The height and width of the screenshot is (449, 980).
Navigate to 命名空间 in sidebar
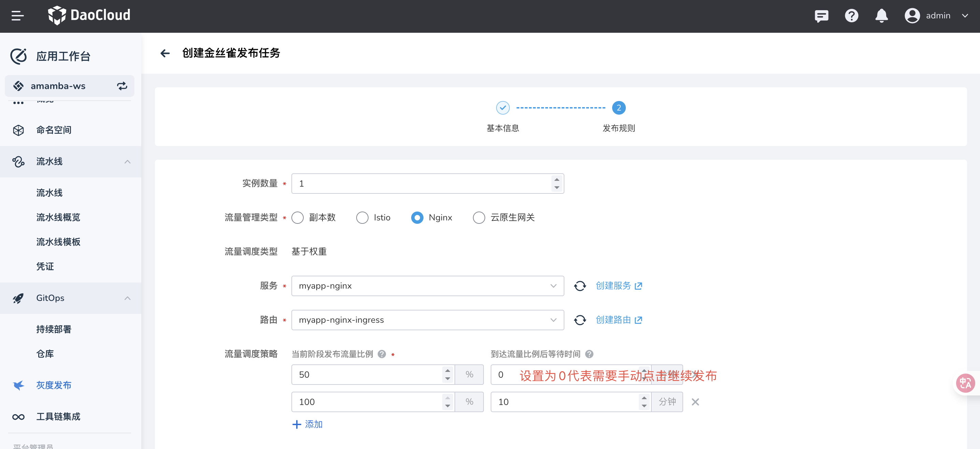point(54,130)
